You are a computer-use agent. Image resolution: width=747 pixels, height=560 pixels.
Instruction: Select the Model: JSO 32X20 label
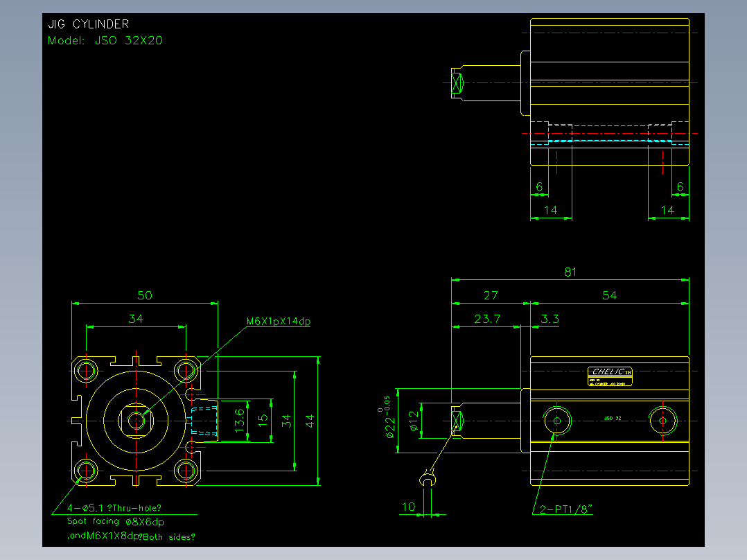tap(105, 40)
